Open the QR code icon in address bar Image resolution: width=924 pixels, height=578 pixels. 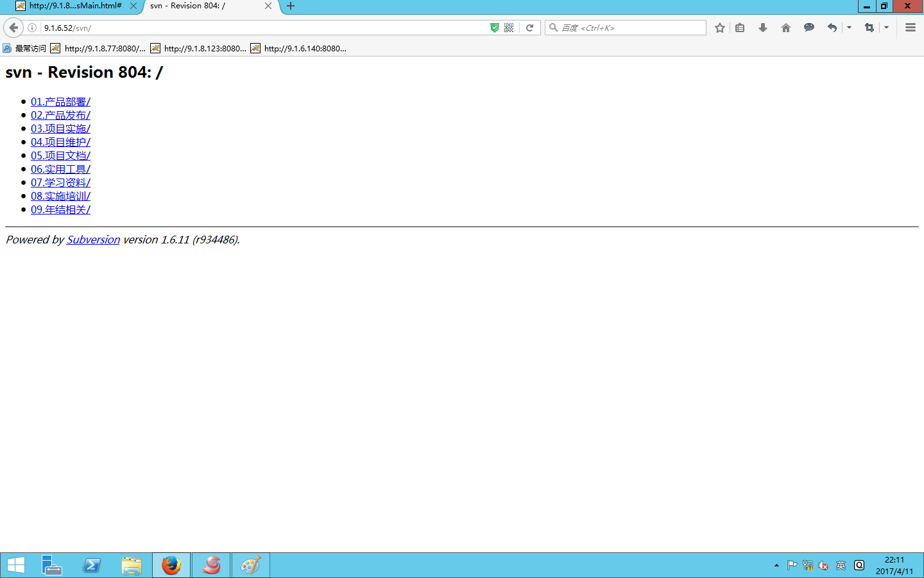tap(509, 28)
